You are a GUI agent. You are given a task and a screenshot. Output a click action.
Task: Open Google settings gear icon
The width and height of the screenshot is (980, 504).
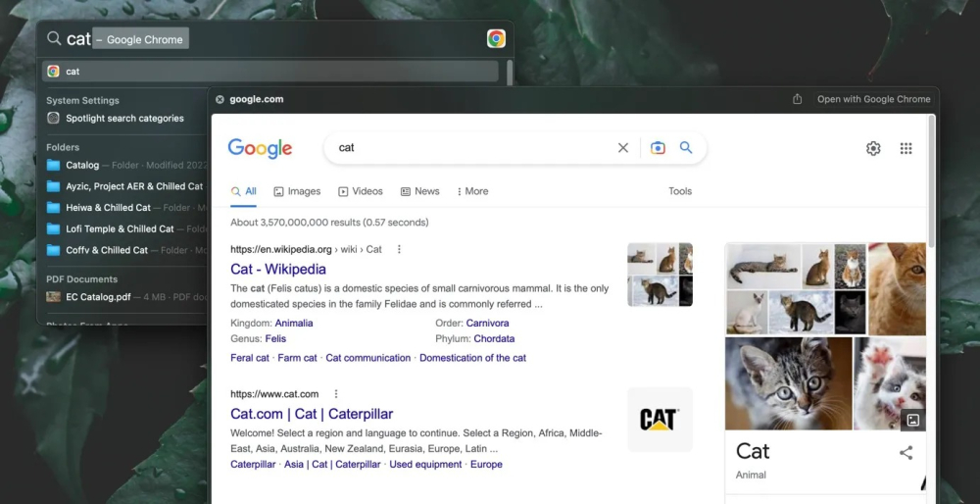pyautogui.click(x=873, y=148)
